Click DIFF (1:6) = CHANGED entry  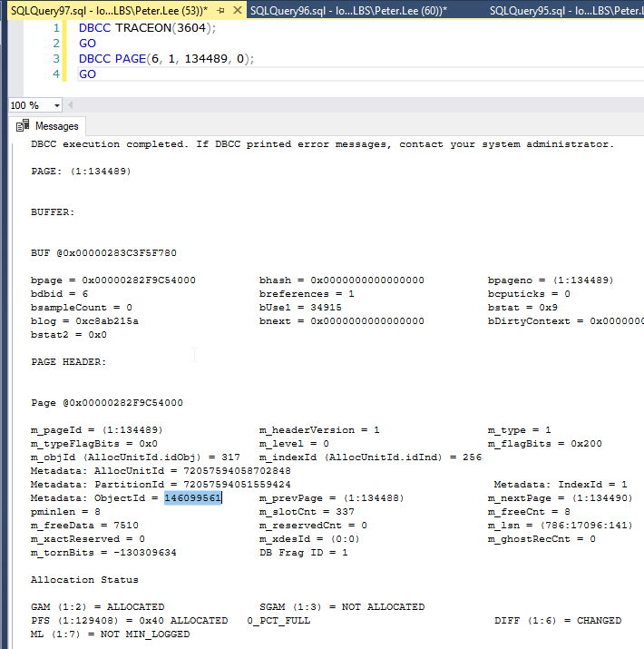point(558,621)
